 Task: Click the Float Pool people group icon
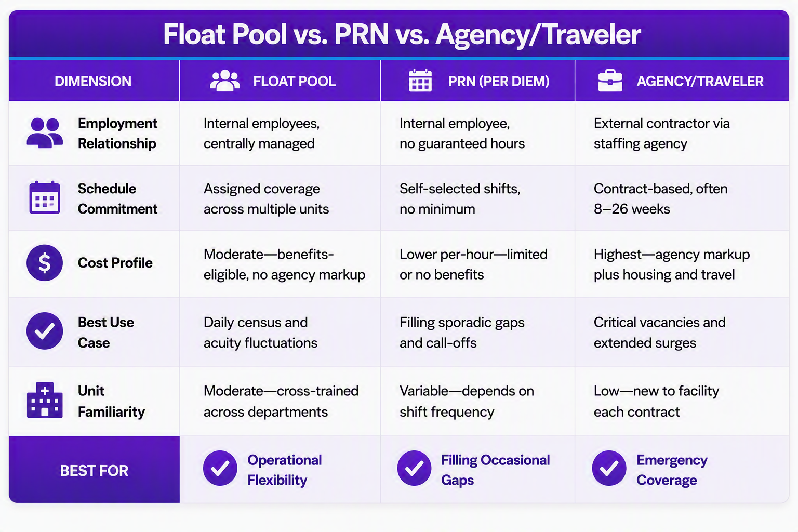[x=224, y=81]
